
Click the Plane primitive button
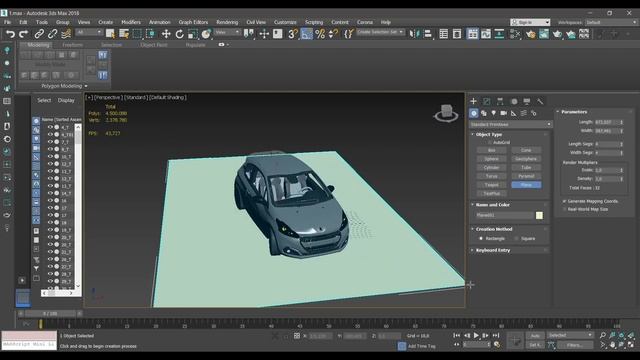(x=526, y=185)
